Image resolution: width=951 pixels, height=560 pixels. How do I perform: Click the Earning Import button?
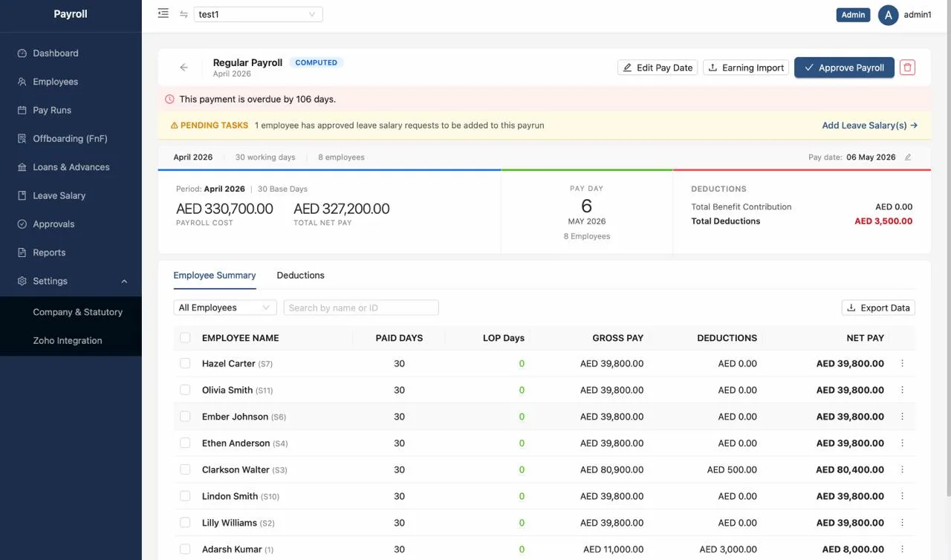pos(745,68)
